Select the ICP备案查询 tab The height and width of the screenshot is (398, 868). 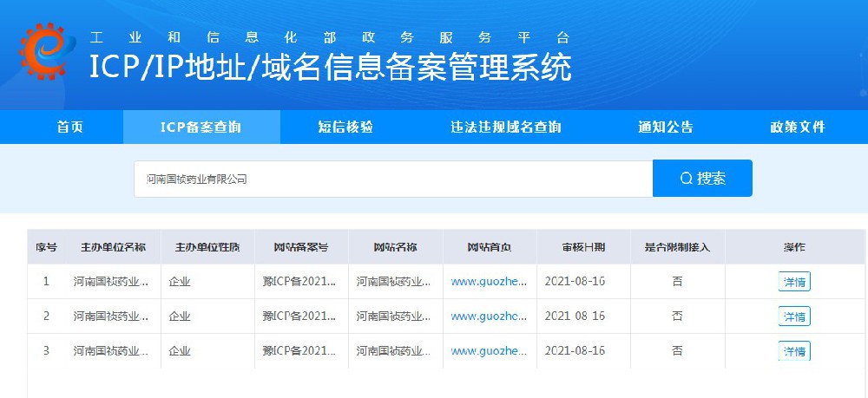tap(201, 127)
